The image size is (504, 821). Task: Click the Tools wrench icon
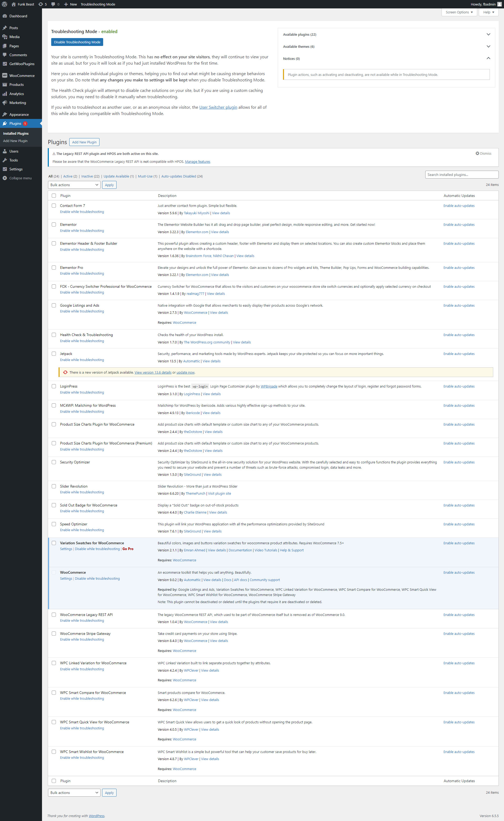tap(5, 160)
